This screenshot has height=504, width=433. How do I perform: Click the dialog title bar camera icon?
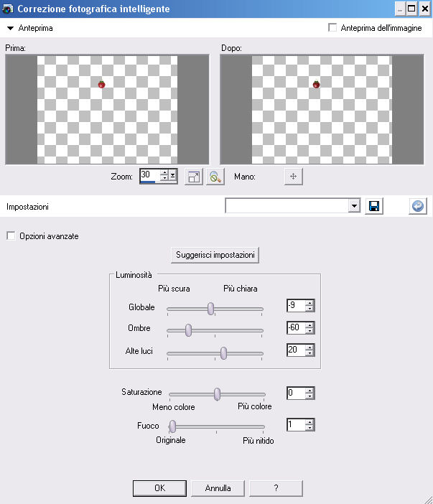point(7,9)
